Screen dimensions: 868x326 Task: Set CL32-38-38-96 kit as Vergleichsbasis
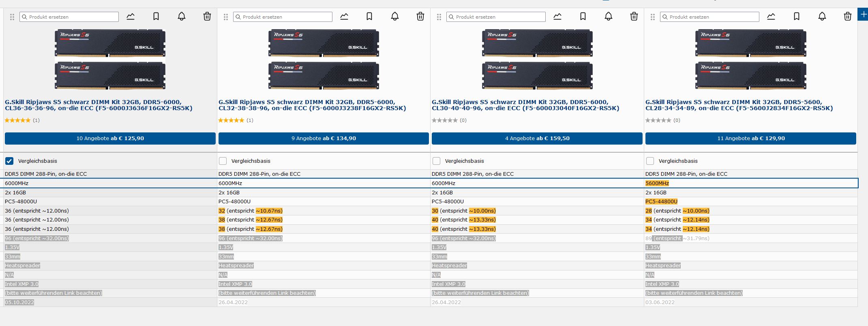[x=223, y=161]
